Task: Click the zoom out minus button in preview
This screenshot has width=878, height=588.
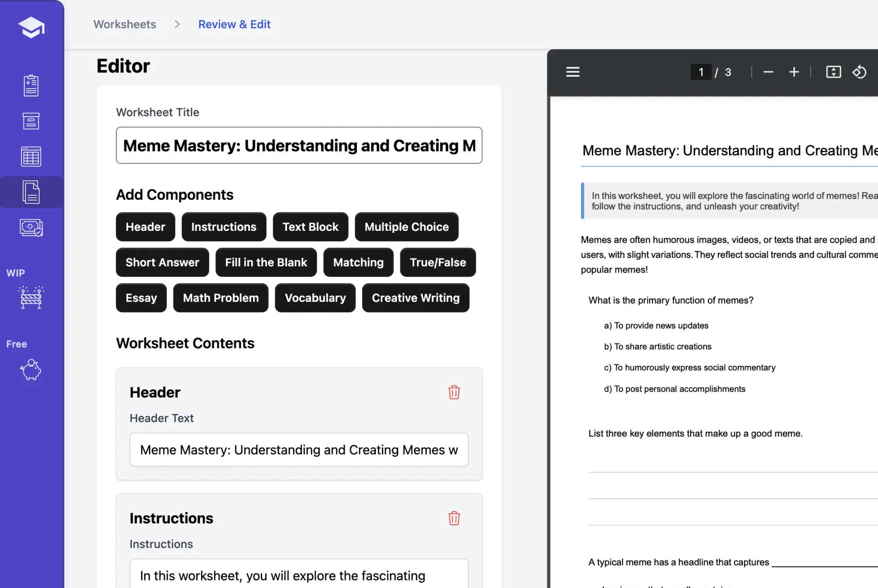Action: [768, 72]
